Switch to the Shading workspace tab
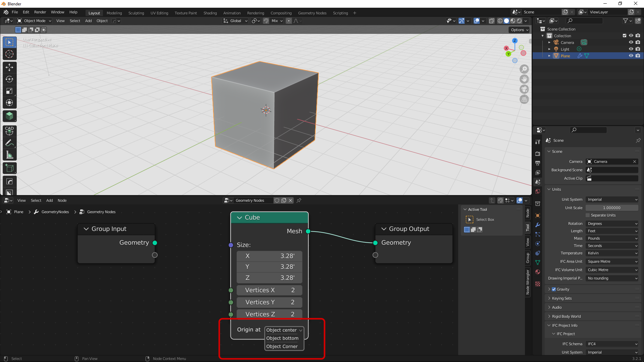 (210, 13)
